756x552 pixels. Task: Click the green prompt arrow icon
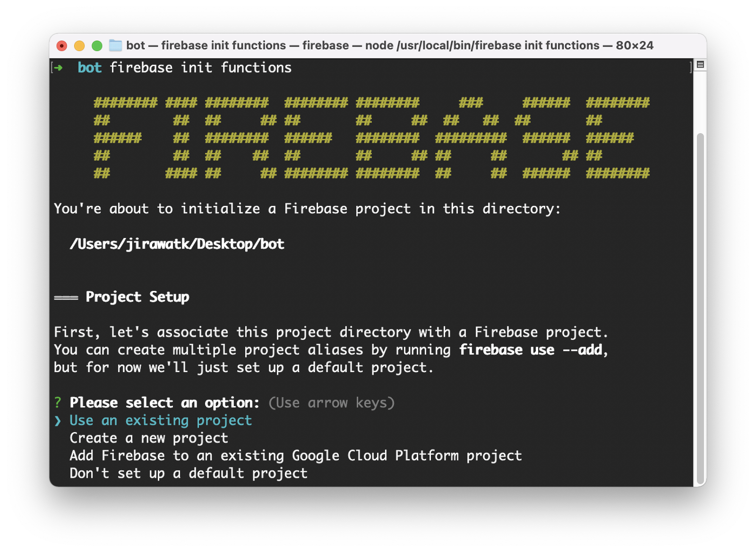coord(59,68)
